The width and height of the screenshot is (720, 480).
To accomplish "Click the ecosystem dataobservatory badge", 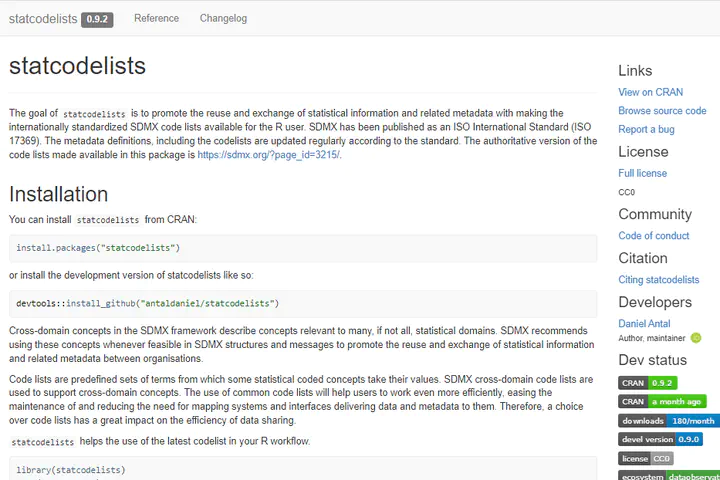I will pyautogui.click(x=668, y=476).
